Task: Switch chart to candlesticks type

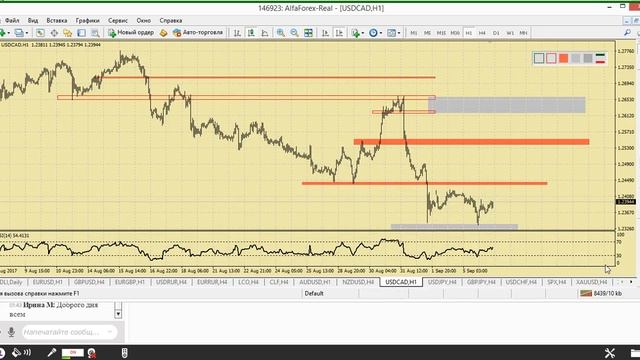Action: [x=251, y=33]
